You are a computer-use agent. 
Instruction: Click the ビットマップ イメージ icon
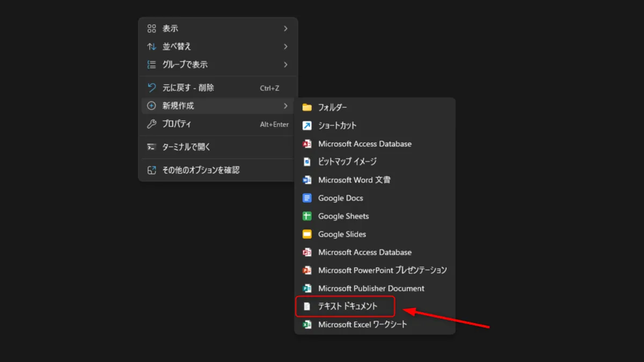click(x=307, y=161)
